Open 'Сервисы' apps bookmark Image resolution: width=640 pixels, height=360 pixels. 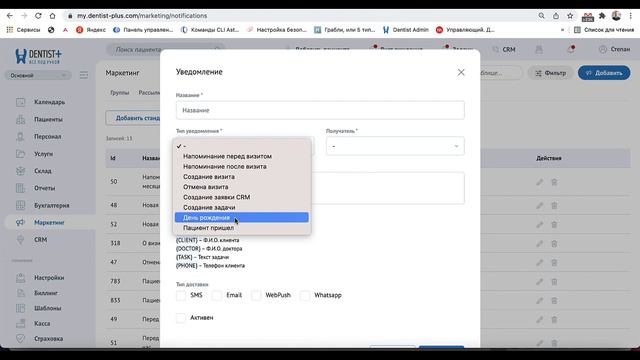[23, 30]
